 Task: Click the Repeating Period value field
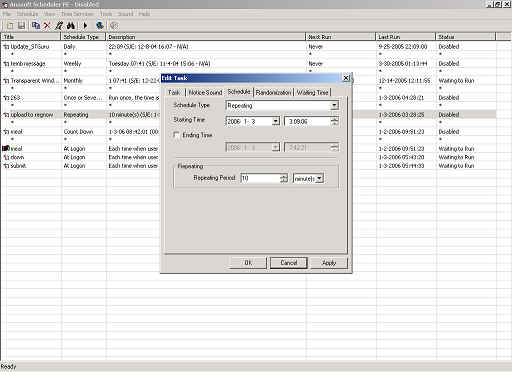pyautogui.click(x=260, y=178)
